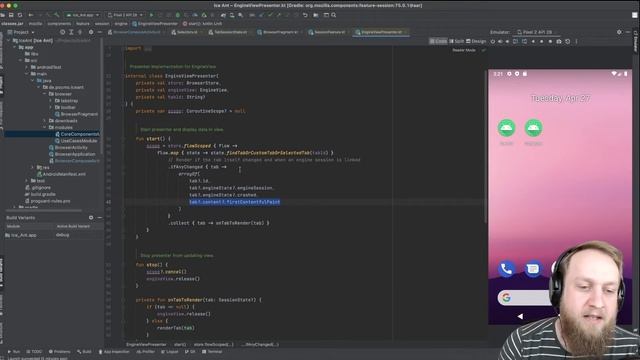Select AndroidManifest.xml in project tree
Viewport: 640px width, 360px height.
pyautogui.click(x=61, y=174)
